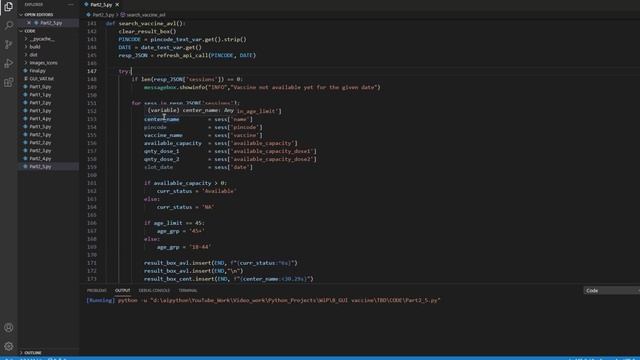Open the Manage gear icon
Image resolution: width=640 pixels, height=360 pixels.
(8, 347)
